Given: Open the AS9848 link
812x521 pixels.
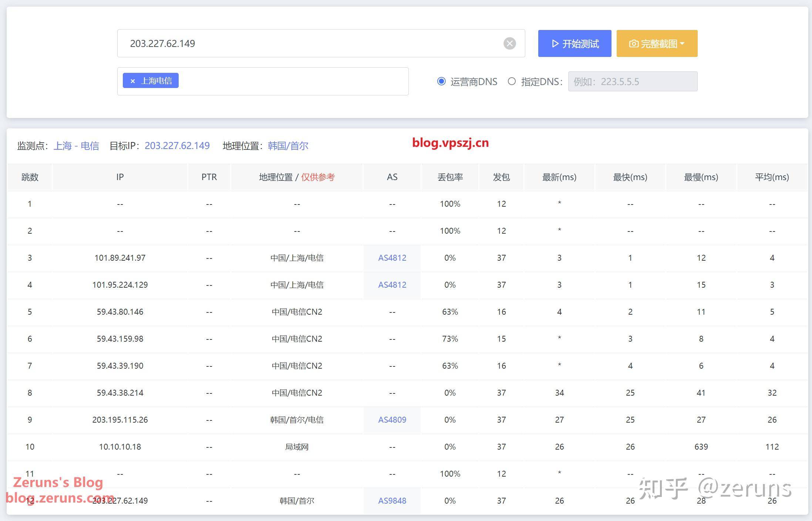Looking at the screenshot, I should click(392, 501).
